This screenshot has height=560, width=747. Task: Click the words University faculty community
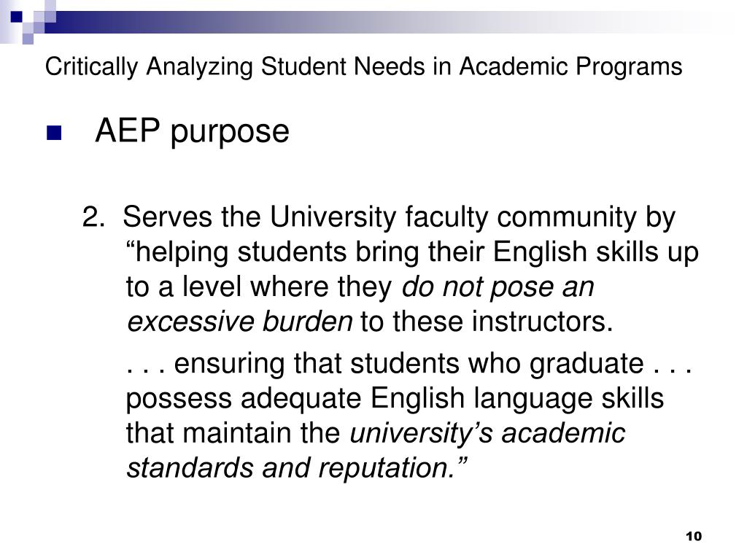453,218
